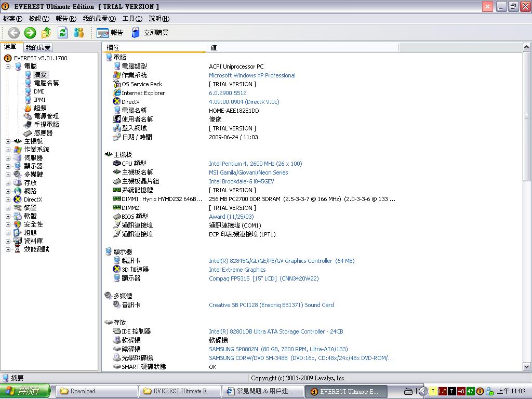Open MSI Gamila/Giovani/Neon Series link
Image resolution: width=532 pixels, height=399 pixels.
coord(248,172)
